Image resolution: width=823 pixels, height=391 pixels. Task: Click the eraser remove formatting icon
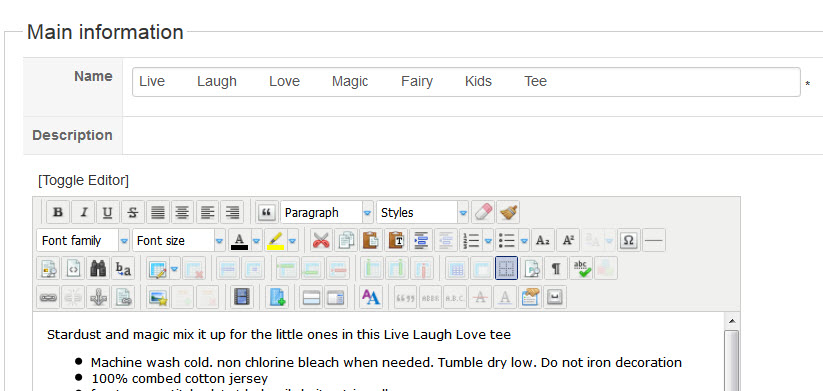pyautogui.click(x=482, y=213)
